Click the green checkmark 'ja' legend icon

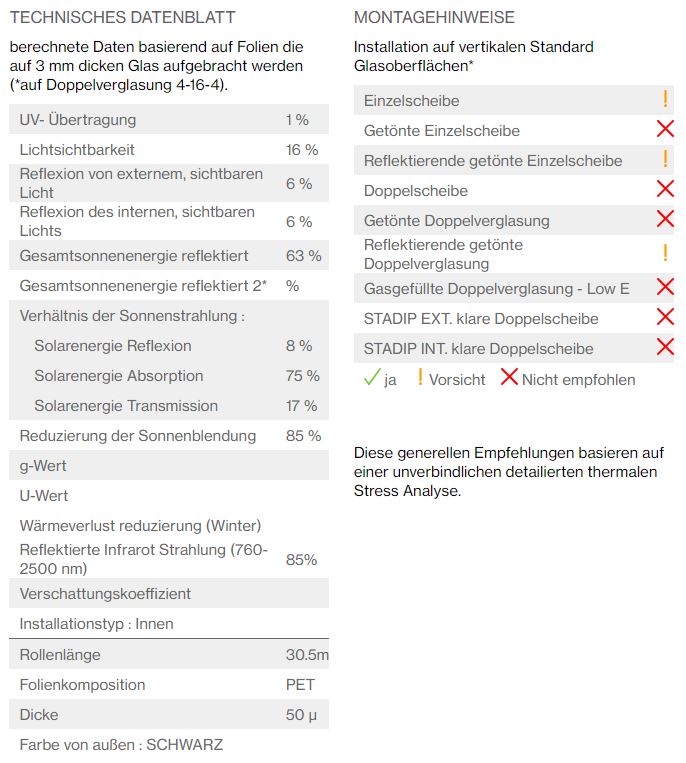point(371,378)
